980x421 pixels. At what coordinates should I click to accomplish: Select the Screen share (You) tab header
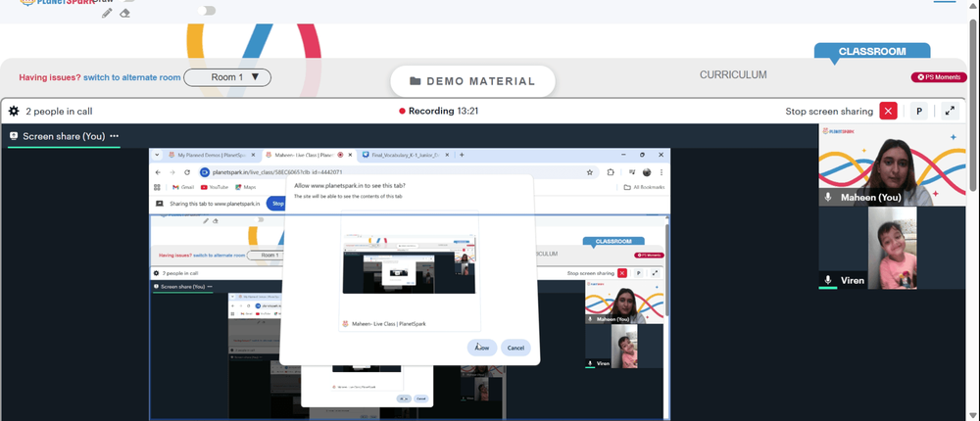coord(64,136)
